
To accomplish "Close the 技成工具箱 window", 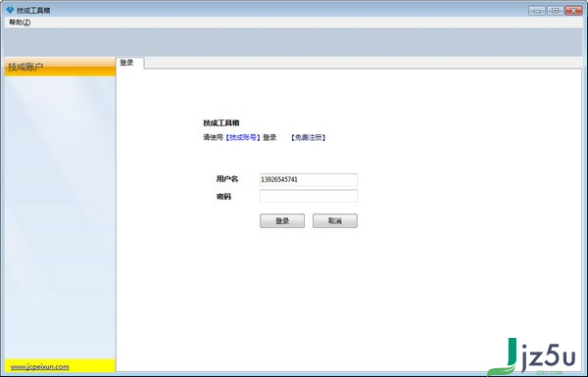I will pos(573,11).
